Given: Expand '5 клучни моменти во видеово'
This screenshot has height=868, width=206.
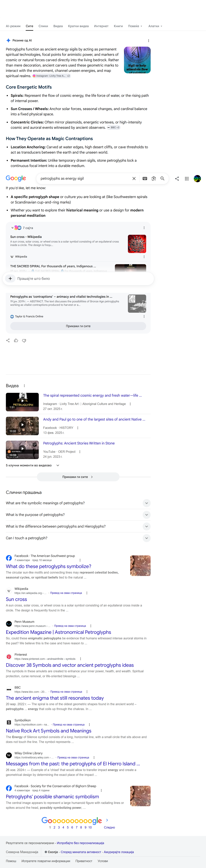Looking at the screenshot, I should point(33,465).
